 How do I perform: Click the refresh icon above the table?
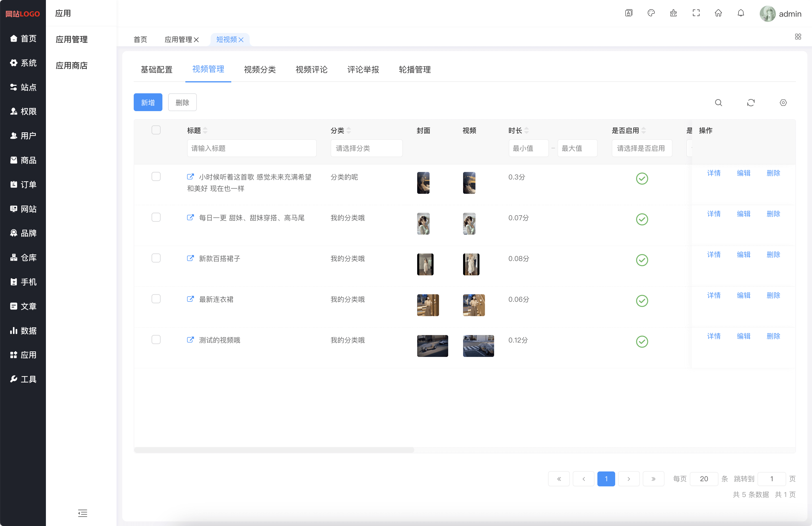pos(751,103)
